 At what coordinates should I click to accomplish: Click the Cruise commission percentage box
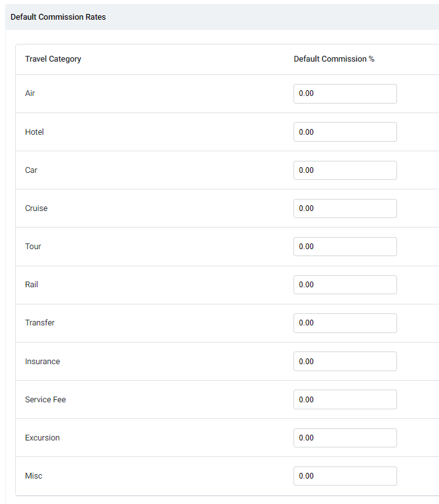coord(345,208)
